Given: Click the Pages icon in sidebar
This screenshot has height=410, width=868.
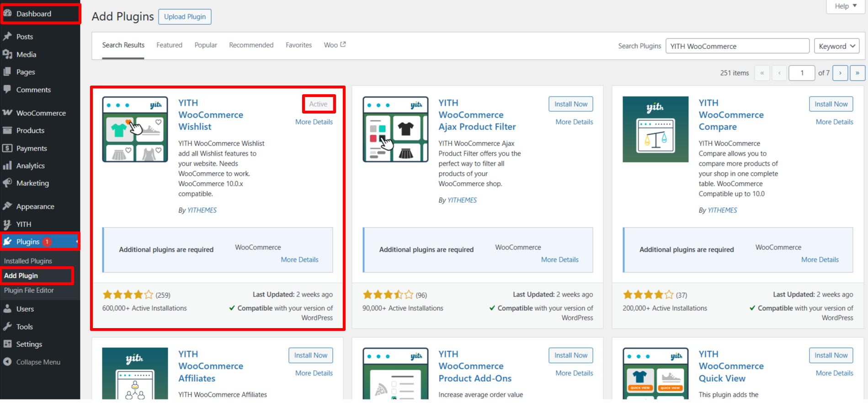Looking at the screenshot, I should [x=7, y=72].
